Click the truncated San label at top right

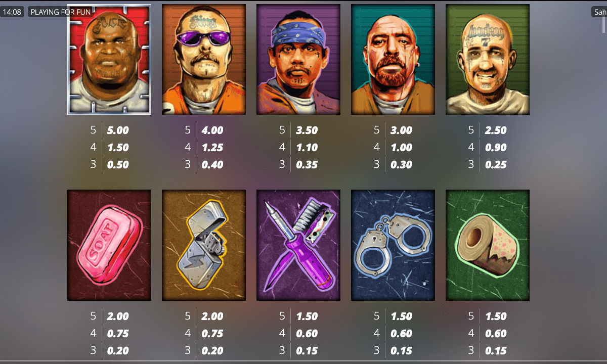click(x=600, y=12)
